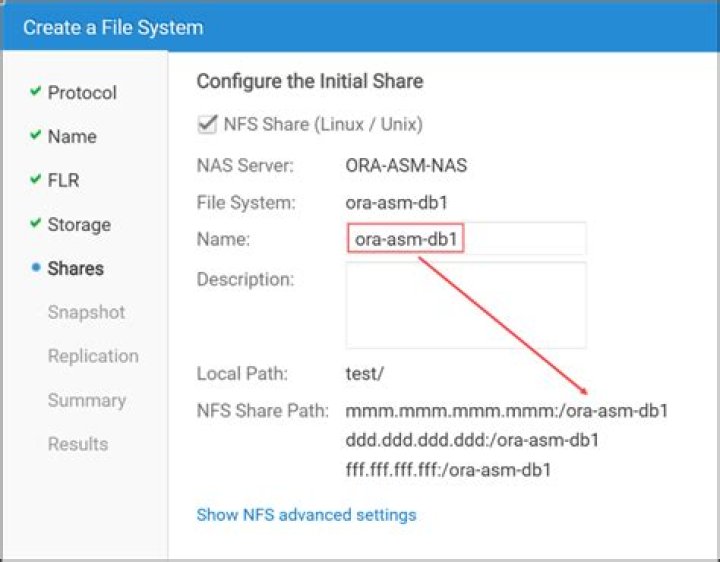The width and height of the screenshot is (720, 562).
Task: Click the fff.fff.fff.fff NFS share path
Action: 448,469
